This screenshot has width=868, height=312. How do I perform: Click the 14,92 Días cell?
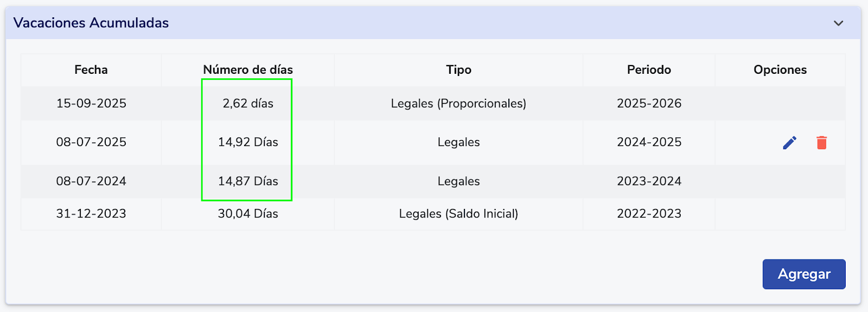click(x=248, y=142)
